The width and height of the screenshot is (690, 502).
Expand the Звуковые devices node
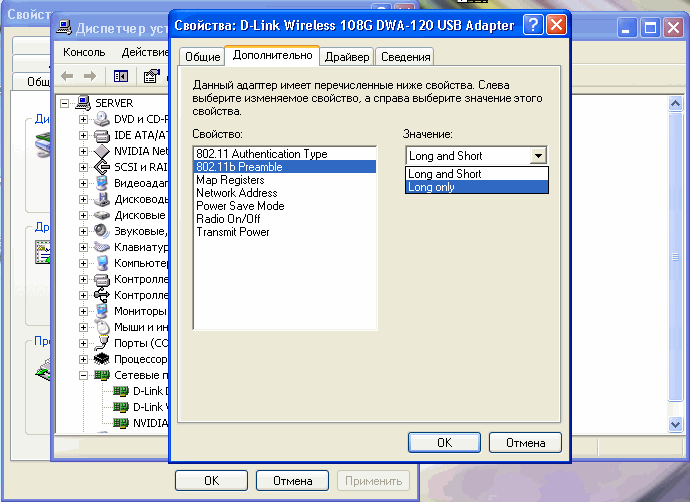pyautogui.click(x=83, y=231)
